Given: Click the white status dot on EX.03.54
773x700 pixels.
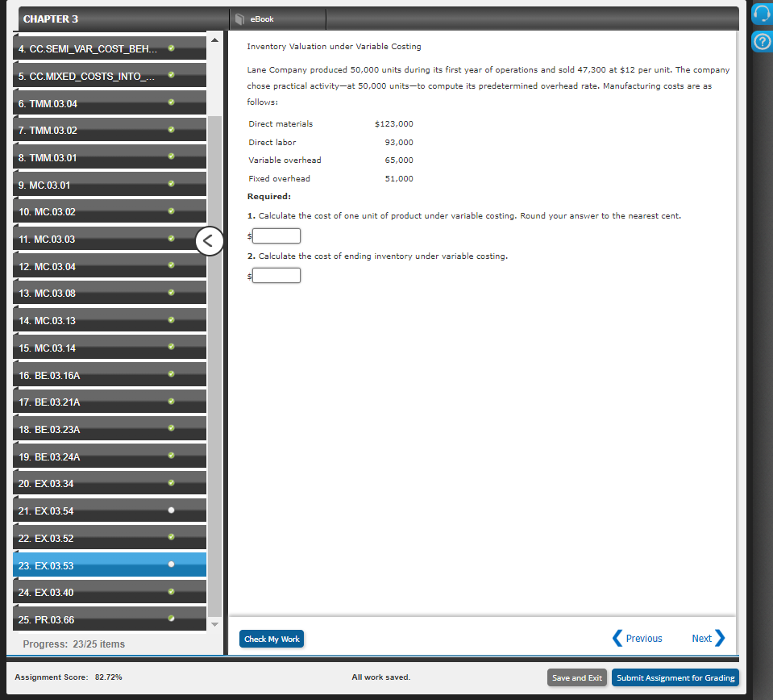Looking at the screenshot, I should [170, 509].
